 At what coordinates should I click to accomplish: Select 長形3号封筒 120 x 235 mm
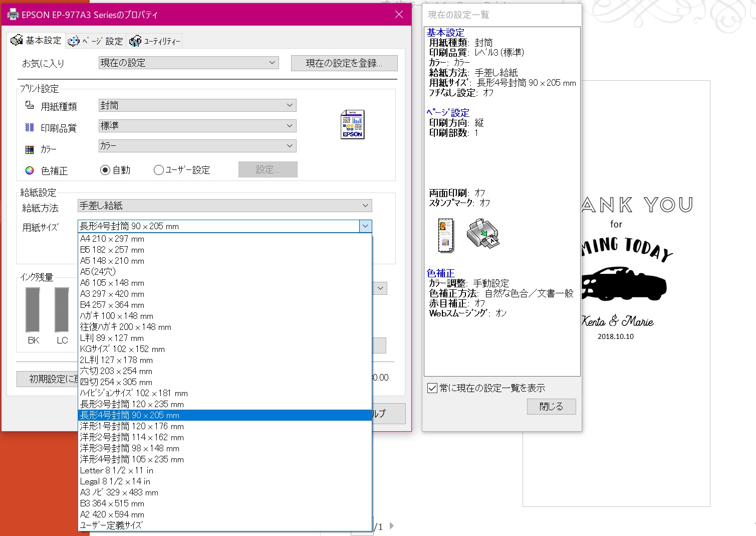click(225, 404)
